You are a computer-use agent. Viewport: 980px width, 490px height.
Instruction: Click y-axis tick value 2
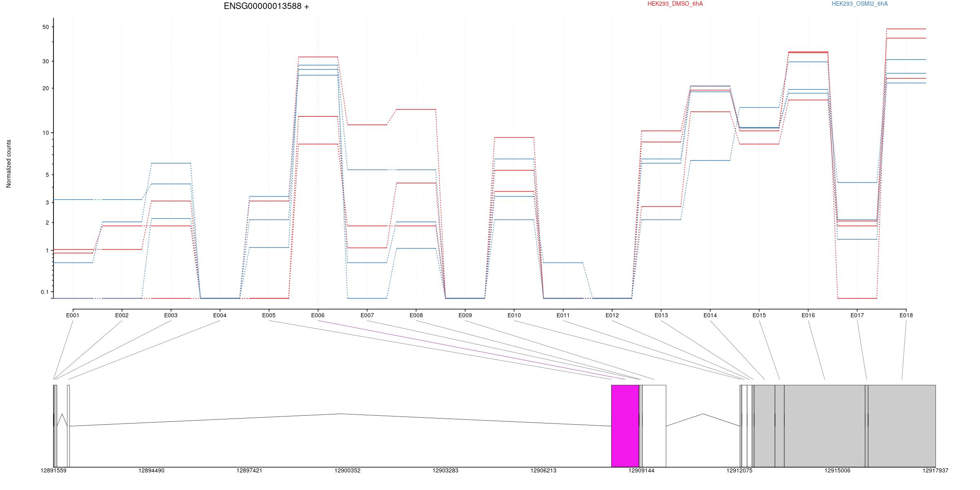[47, 223]
